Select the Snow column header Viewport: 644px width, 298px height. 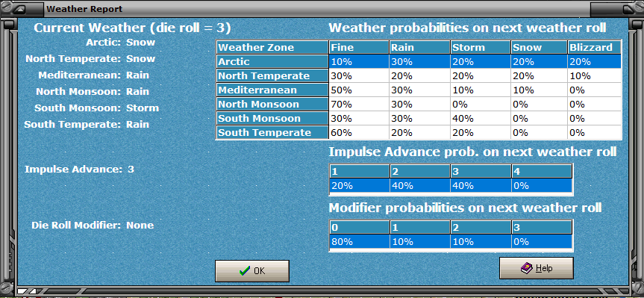[539, 47]
